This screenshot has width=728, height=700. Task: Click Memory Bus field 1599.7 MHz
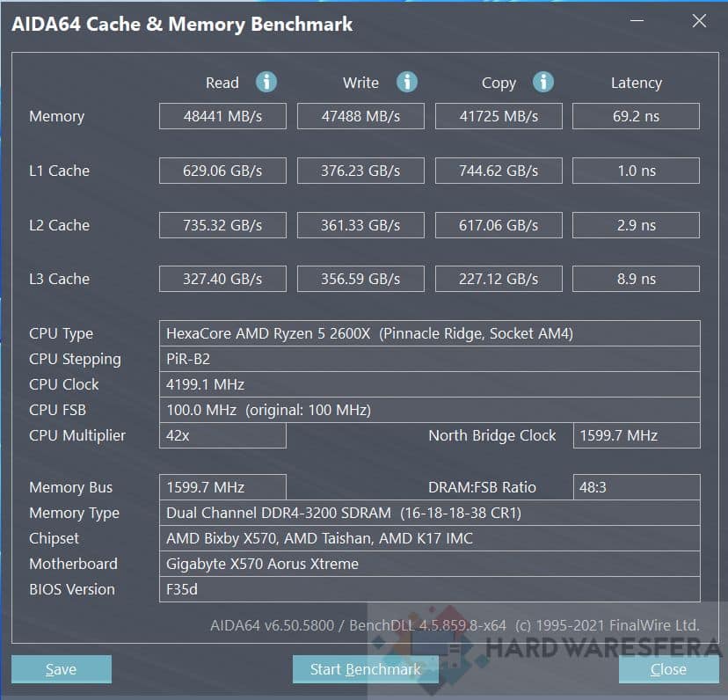222,487
